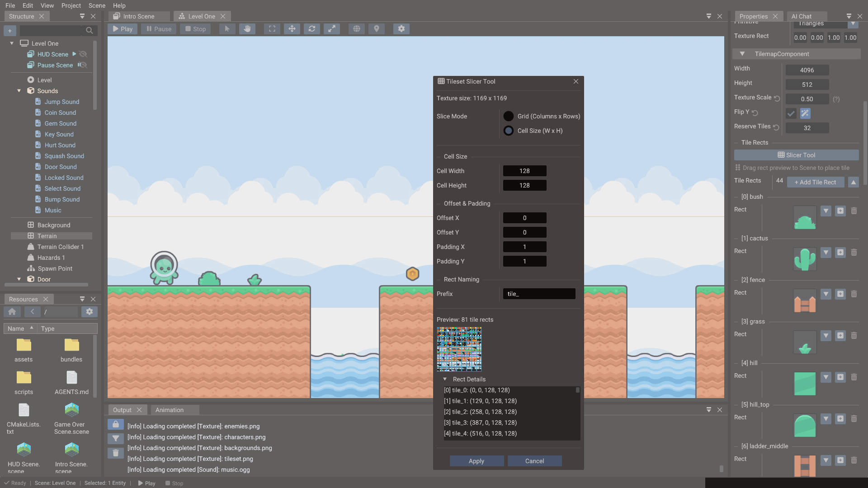Navigate back in Resources panel
Viewport: 868px width, 488px height.
coord(32,312)
